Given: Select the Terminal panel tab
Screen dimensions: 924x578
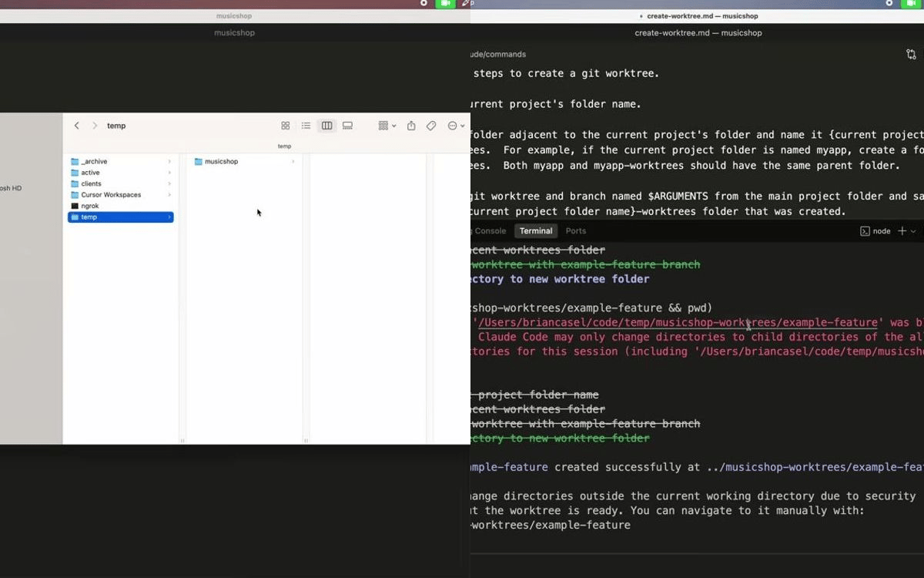Looking at the screenshot, I should [535, 230].
